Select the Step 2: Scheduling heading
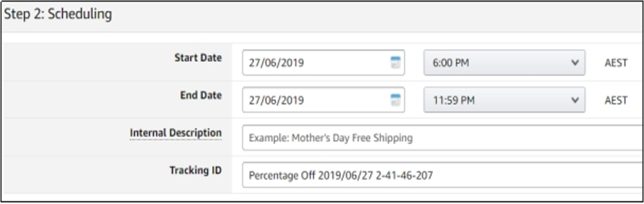Viewport: 644px width, 204px height. pyautogui.click(x=59, y=15)
